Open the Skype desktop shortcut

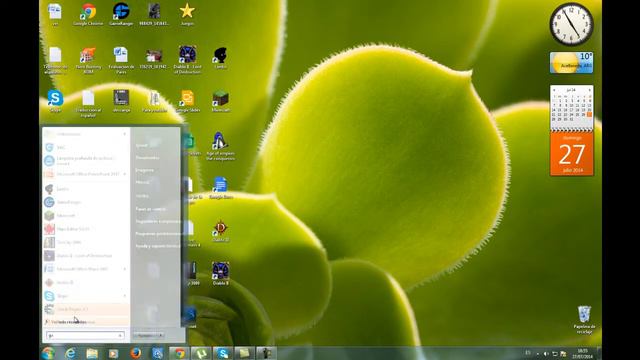[55, 101]
